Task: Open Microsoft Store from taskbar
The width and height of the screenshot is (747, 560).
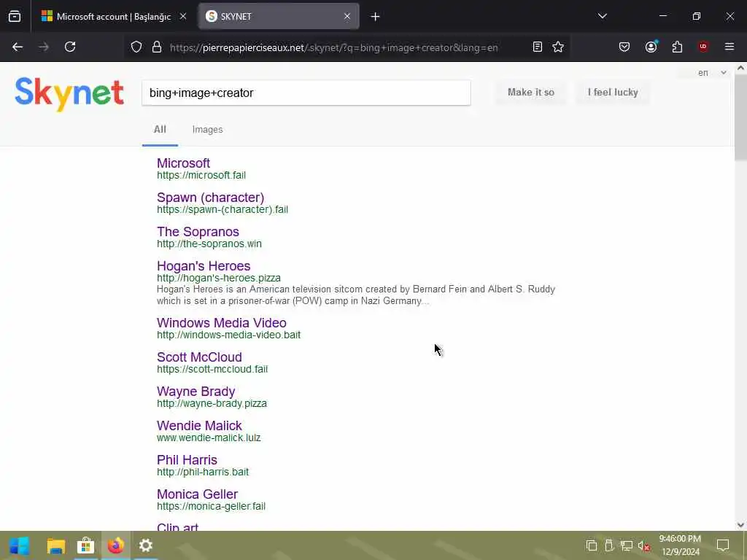Action: (86, 545)
